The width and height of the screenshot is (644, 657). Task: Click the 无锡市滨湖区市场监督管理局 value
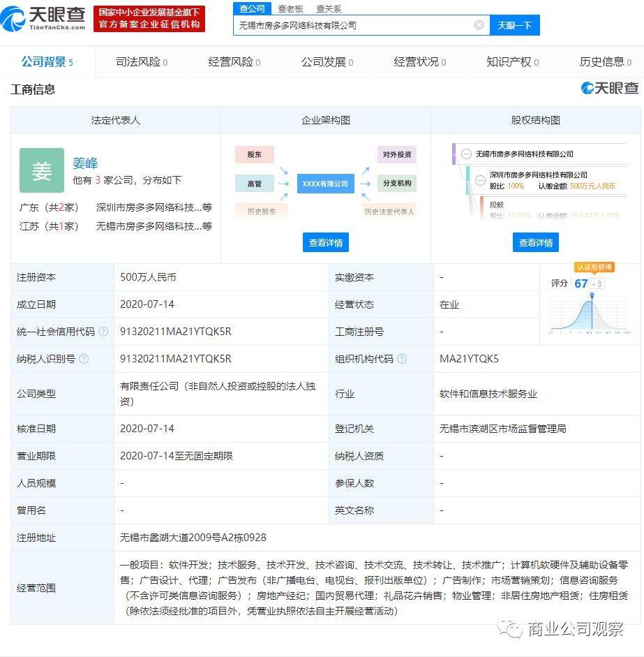tap(502, 429)
